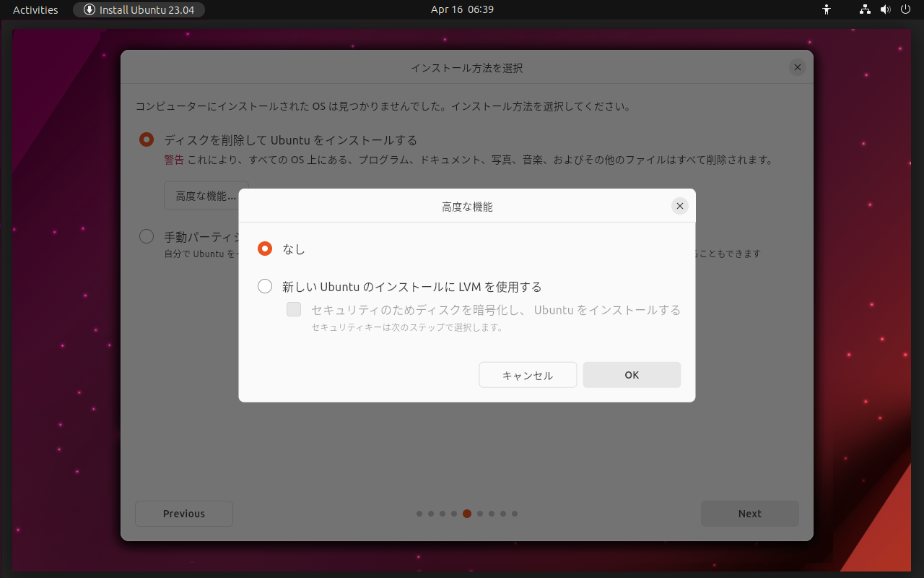This screenshot has height=578, width=924.
Task: Open the accessibility menu icon
Action: point(827,9)
